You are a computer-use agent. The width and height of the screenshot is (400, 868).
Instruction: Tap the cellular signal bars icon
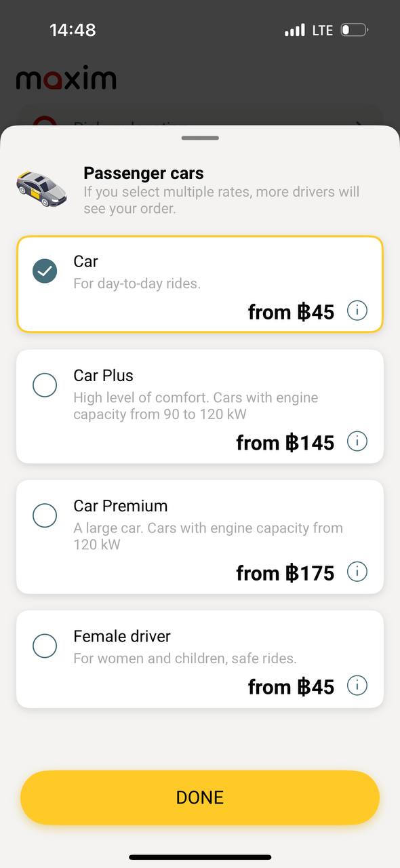coord(295,30)
